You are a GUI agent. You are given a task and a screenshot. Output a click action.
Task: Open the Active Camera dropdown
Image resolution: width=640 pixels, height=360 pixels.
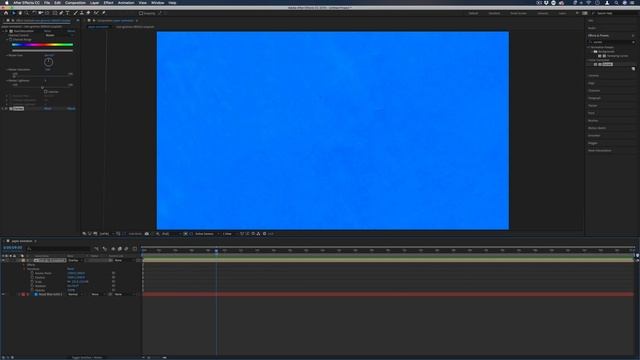coord(206,233)
